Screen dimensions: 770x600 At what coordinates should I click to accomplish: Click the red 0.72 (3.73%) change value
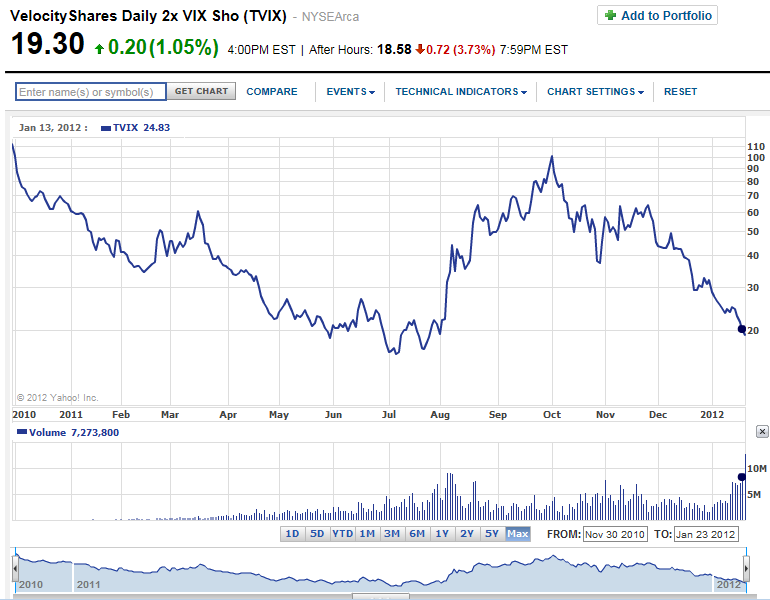(x=461, y=50)
